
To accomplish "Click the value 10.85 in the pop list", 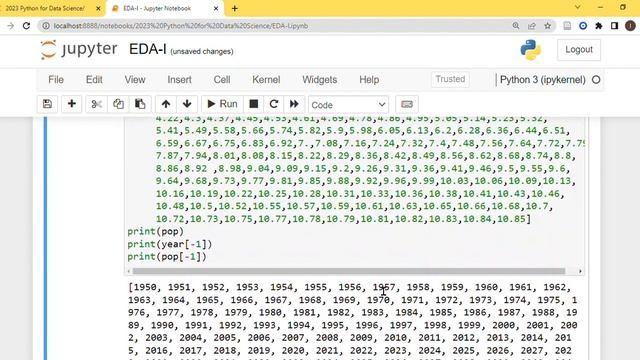I will click(511, 219).
